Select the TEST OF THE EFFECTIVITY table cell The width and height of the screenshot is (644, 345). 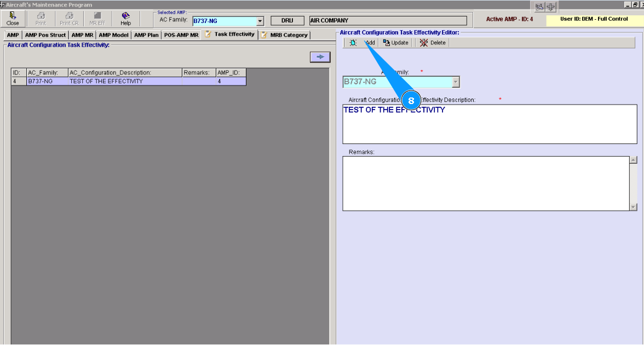tap(125, 81)
